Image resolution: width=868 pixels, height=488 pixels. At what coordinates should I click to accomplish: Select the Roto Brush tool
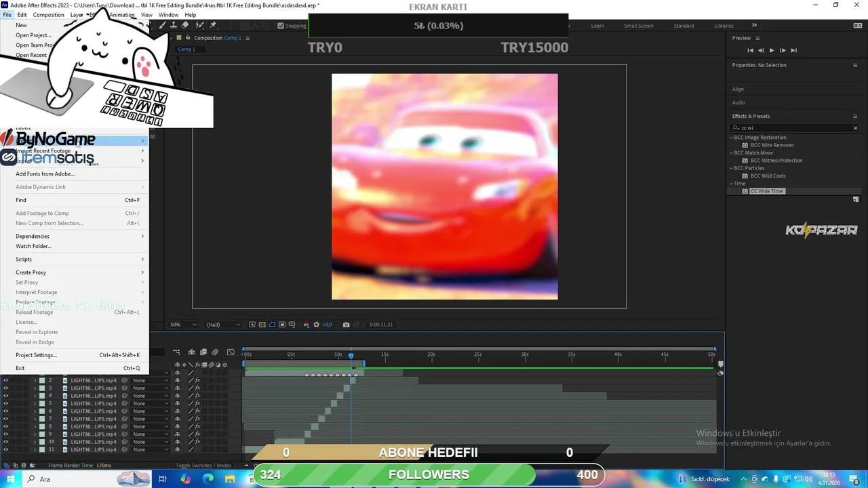[200, 26]
